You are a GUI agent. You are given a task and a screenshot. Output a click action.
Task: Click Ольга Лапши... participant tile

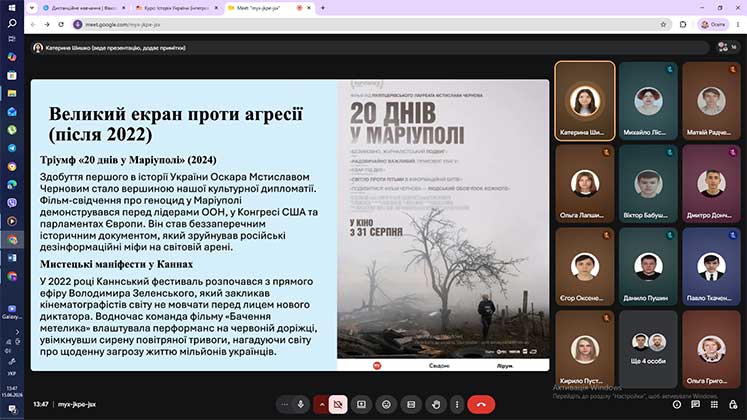click(585, 184)
